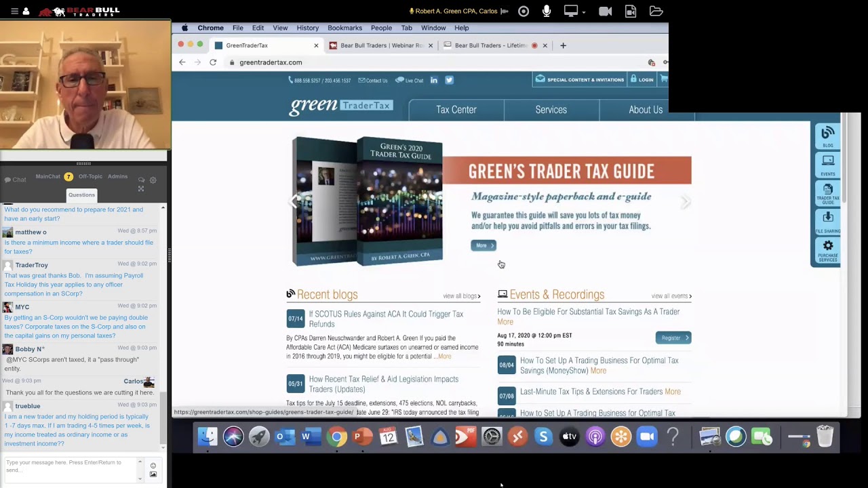868x488 pixels.
Task: Click the chat message input field
Action: pos(71,469)
